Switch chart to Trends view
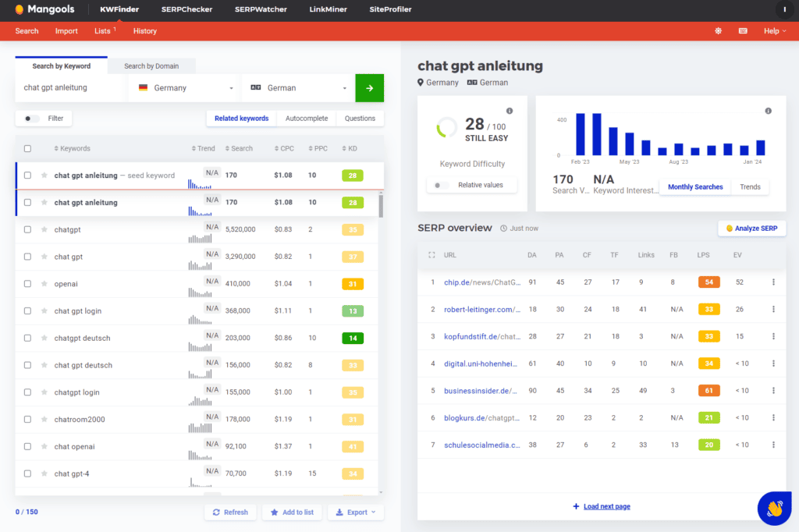The image size is (799, 532). 750,187
